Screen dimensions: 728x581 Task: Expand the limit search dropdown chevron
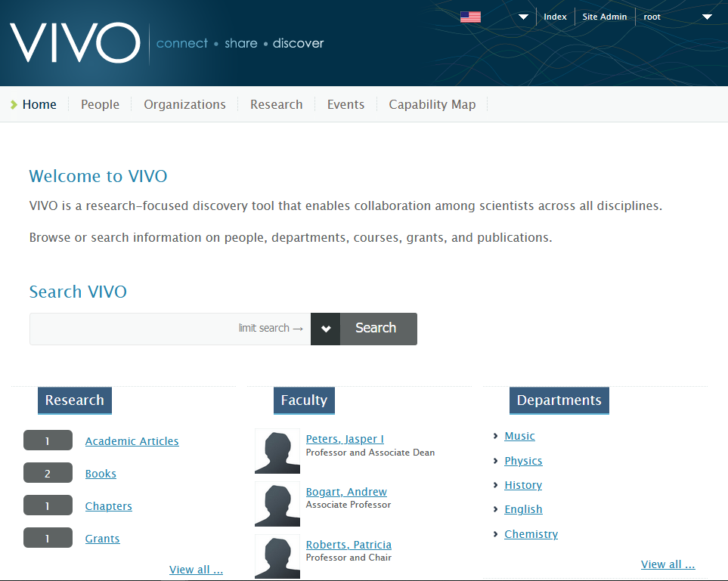[x=326, y=329]
